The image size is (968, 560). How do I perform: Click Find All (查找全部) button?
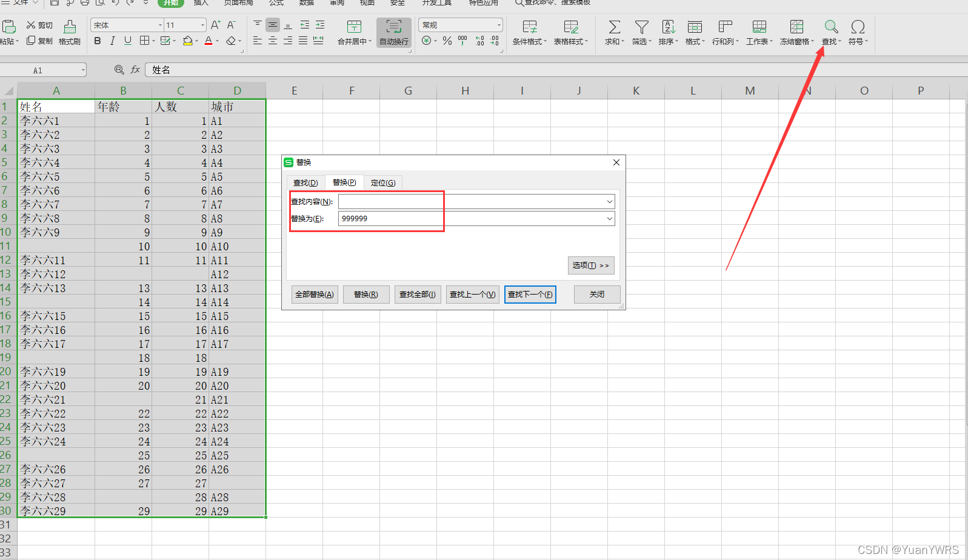(418, 294)
